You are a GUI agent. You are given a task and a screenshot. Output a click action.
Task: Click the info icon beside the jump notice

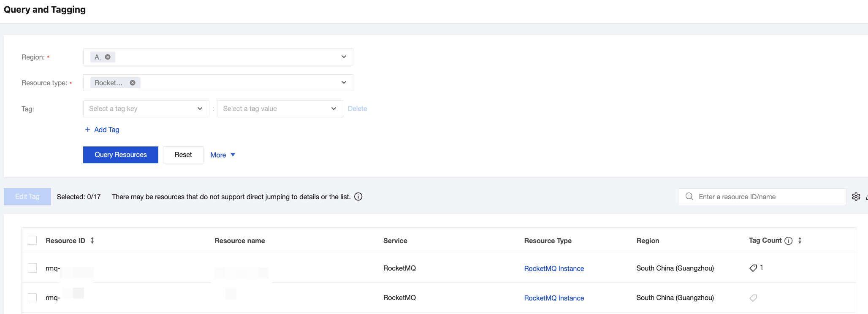point(358,197)
